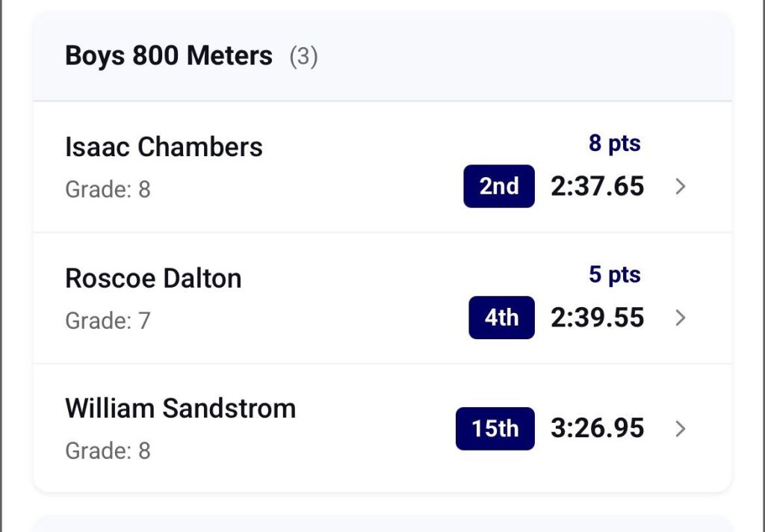
Task: Click the time 3:26.95
Action: click(x=597, y=429)
